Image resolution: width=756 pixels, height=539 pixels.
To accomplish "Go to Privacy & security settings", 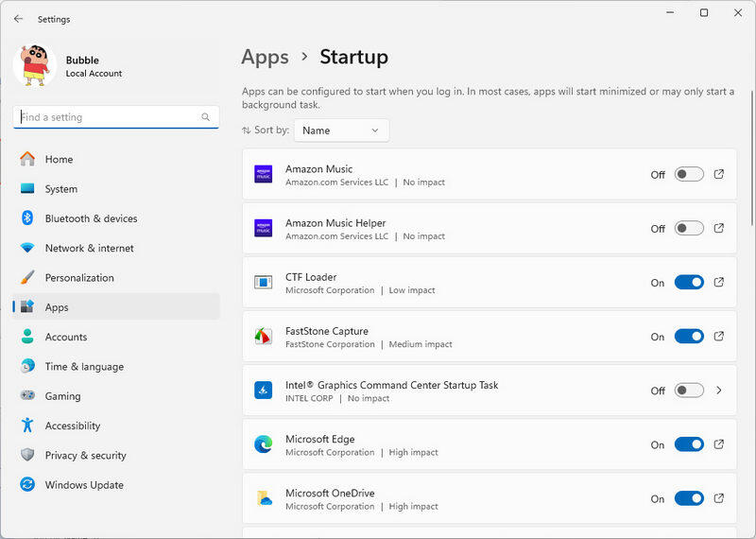I will click(x=85, y=456).
